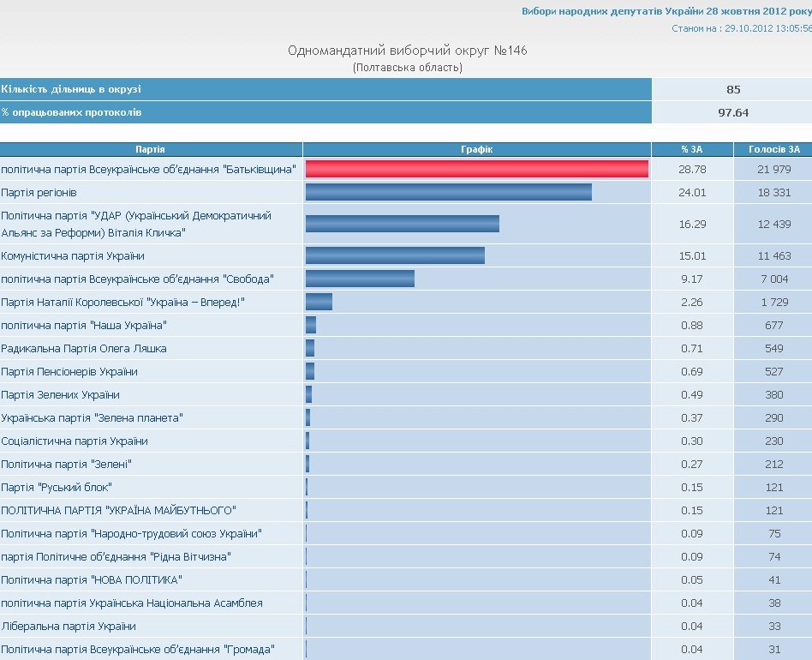Viewport: 812px width, 660px height.
Task: Select 'Партія Наталії Королевської' row label
Action: click(123, 303)
